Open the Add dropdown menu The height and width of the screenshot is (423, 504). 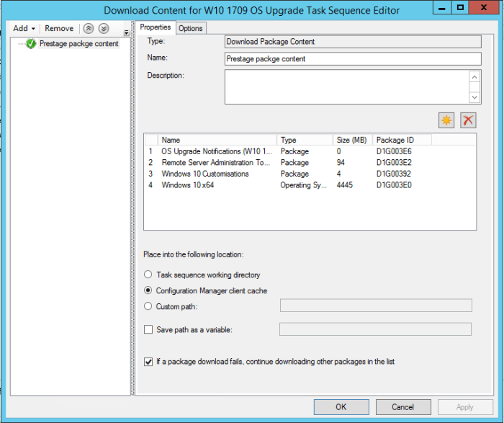pyautogui.click(x=24, y=29)
